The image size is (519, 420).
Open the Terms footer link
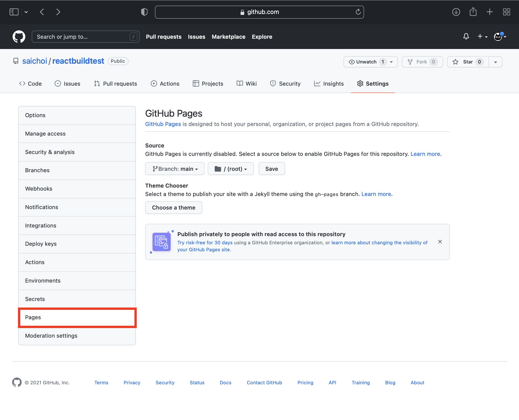pyautogui.click(x=101, y=382)
